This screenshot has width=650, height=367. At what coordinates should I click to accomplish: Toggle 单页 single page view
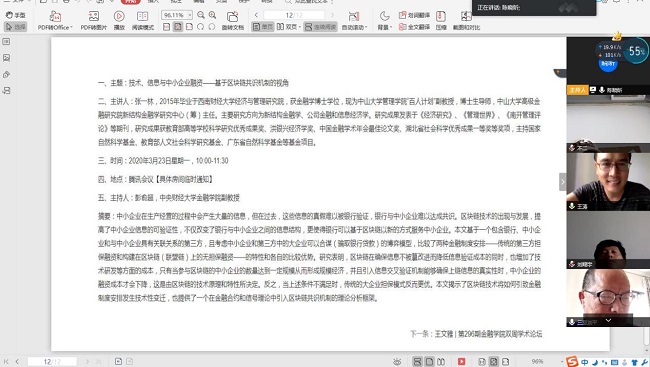263,27
